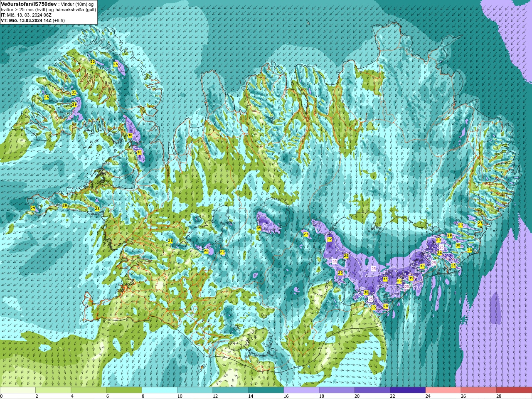This screenshot has height=399, width=532.
Task: Click the pale cyan 8–10 legend swatch
Action: (160, 390)
